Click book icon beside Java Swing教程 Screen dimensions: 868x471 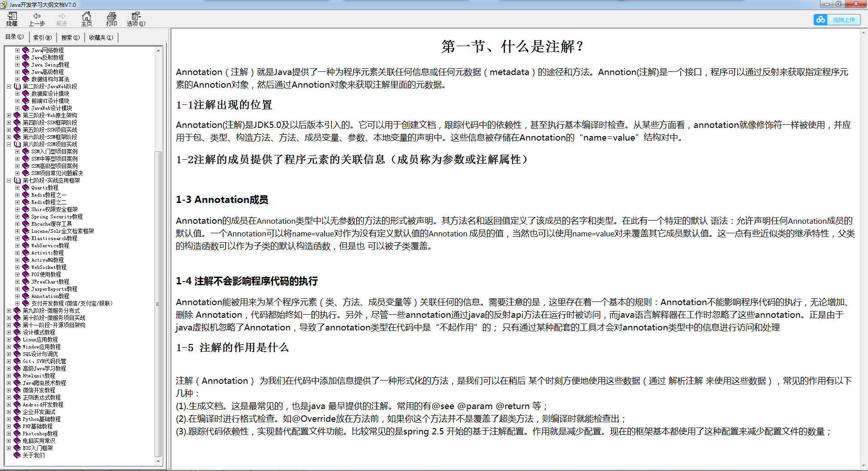pos(26,65)
